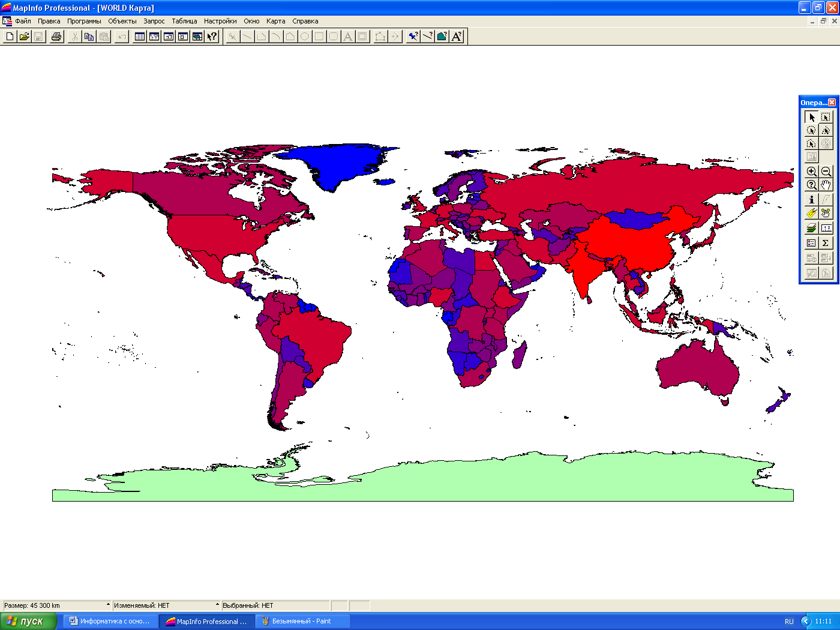Click the Statistics sigma button
This screenshot has height=630, width=840.
coord(826,243)
